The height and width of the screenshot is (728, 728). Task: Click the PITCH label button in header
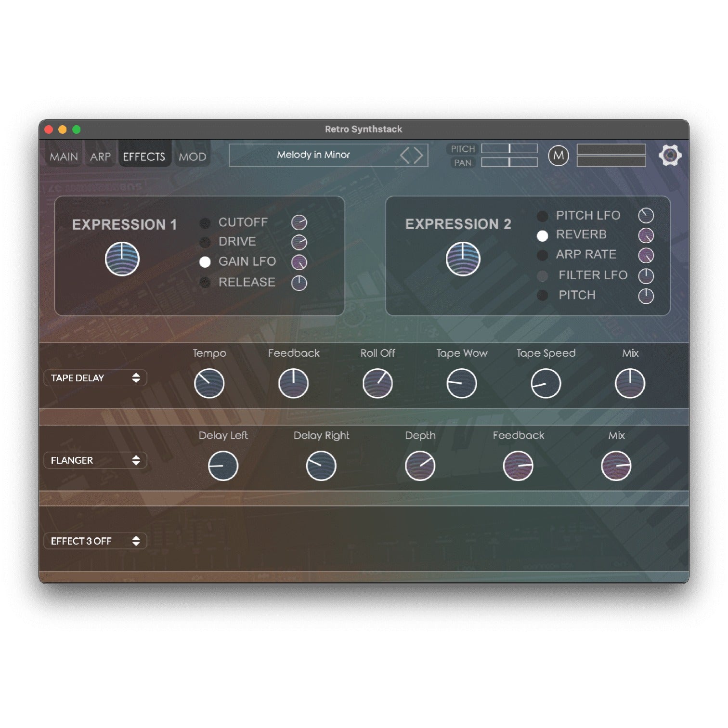(463, 149)
